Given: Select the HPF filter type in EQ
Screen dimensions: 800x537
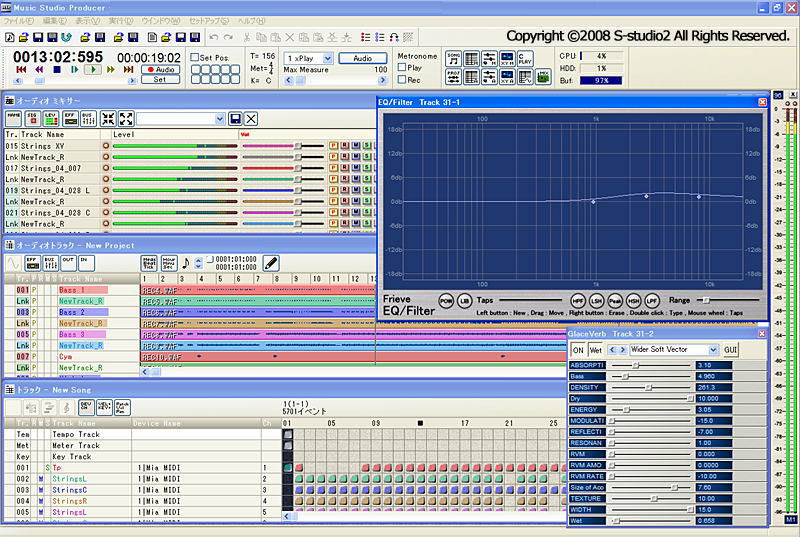Looking at the screenshot, I should (578, 300).
